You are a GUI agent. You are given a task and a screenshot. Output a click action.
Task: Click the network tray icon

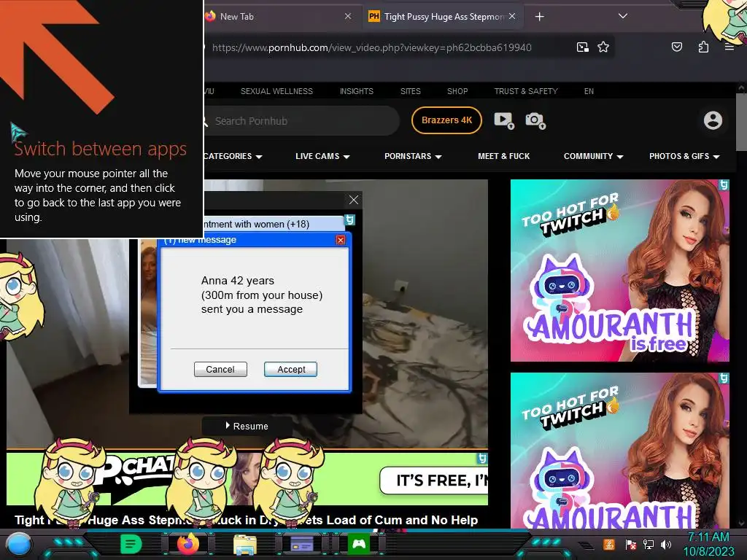click(x=649, y=544)
